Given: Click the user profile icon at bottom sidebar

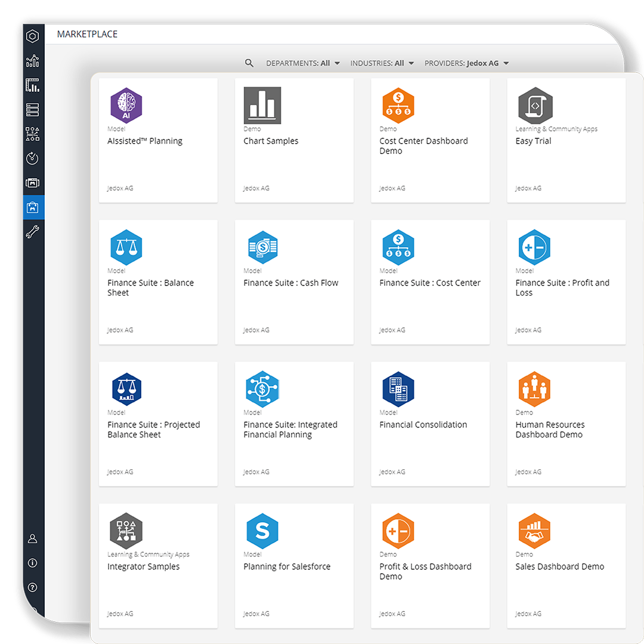Looking at the screenshot, I should coord(32,538).
